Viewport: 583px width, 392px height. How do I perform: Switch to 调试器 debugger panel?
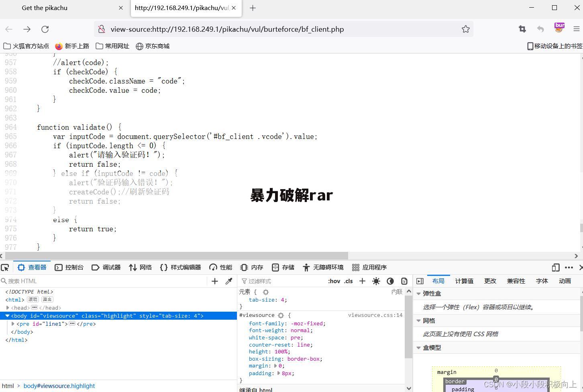coord(106,267)
